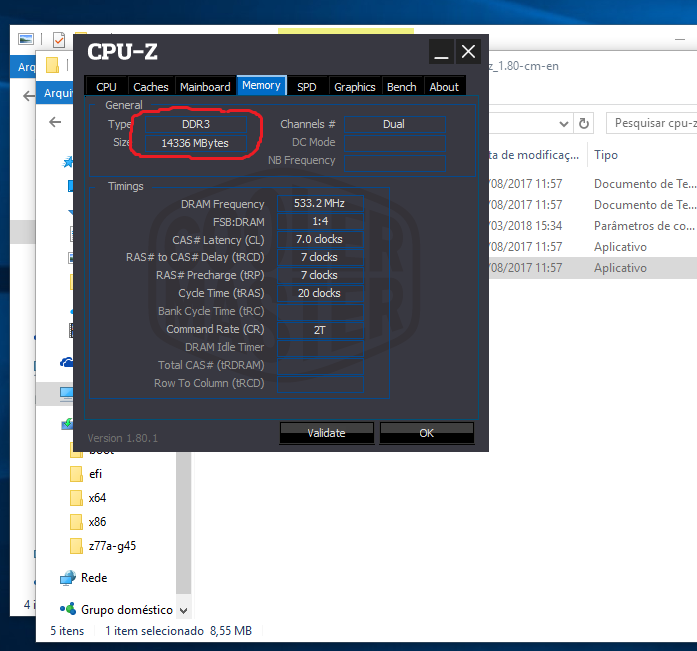
Task: Click the DRAM Frequency value 533.2 MHz
Action: coord(320,203)
